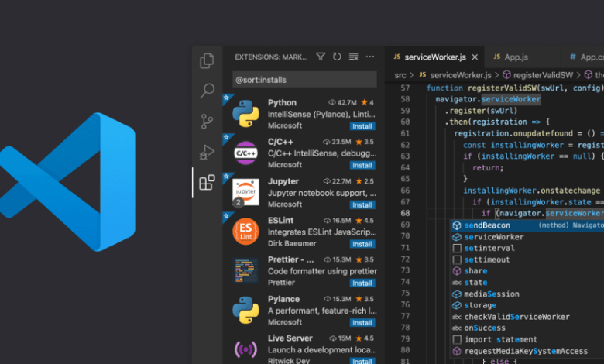Select storage autocomplete suggestion
This screenshot has height=364, width=604.
[527, 305]
